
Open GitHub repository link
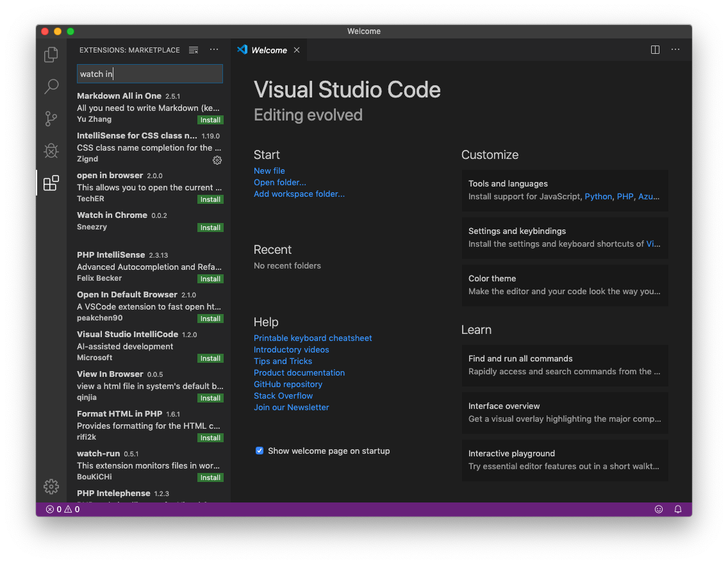click(288, 385)
